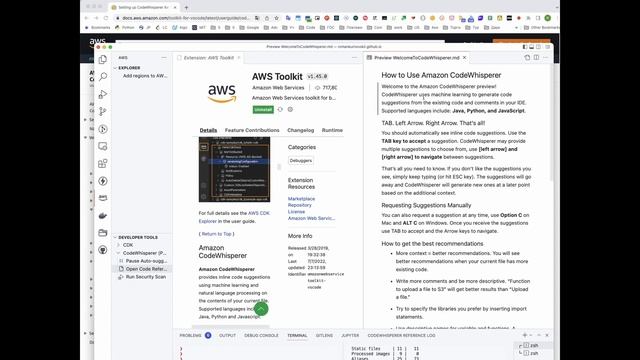Viewport: 640px width, 360px height.
Task: Click reload icon in Chrome toolbar
Action: 106,18
